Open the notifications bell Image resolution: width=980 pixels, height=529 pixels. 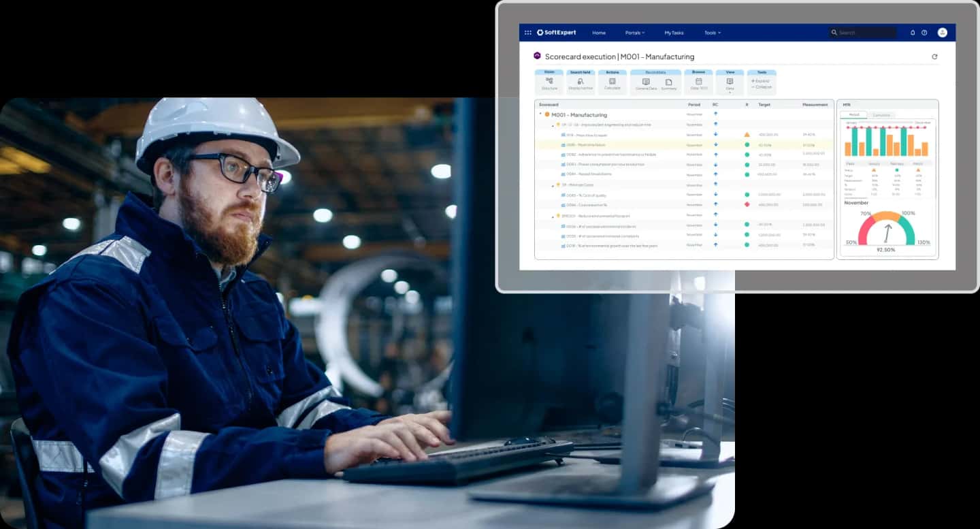(x=913, y=33)
